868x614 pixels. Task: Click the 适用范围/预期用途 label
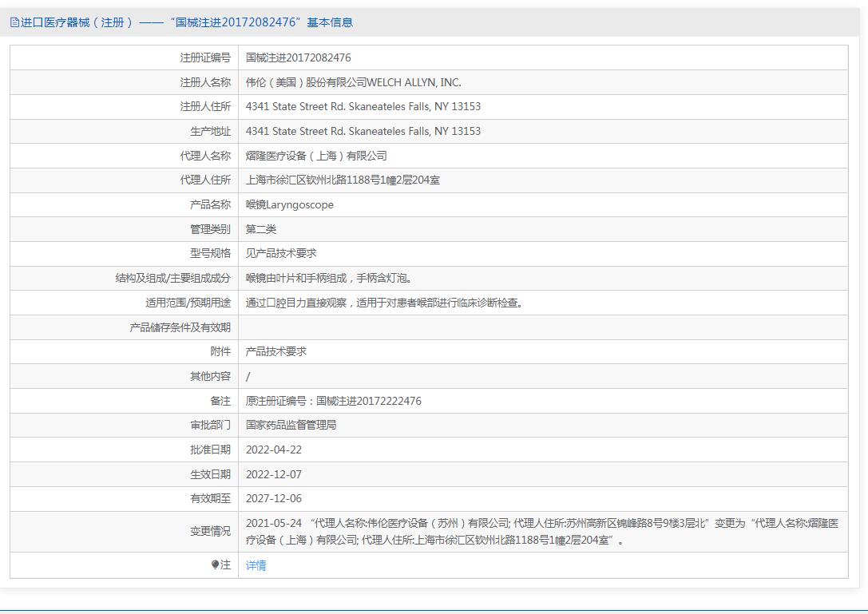(x=188, y=303)
